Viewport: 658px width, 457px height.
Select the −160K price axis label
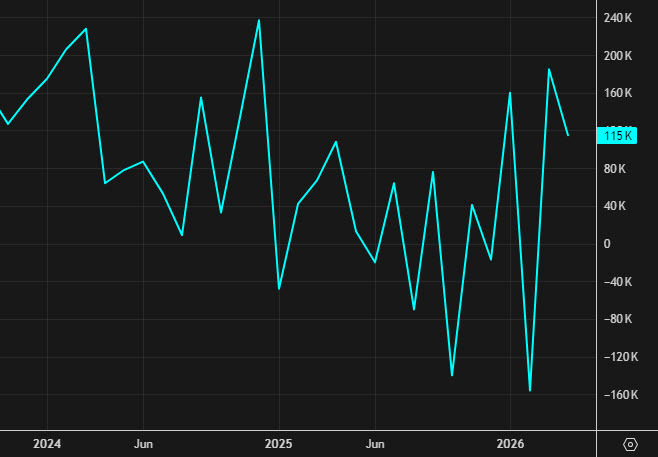click(621, 395)
